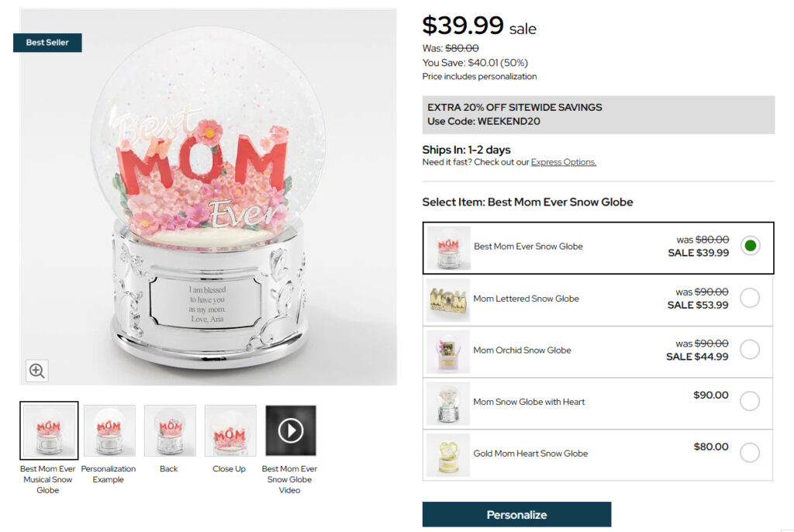Click the Gold Mom Heart Snow Globe product row
This screenshot has width=794, height=532.
pyautogui.click(x=597, y=454)
